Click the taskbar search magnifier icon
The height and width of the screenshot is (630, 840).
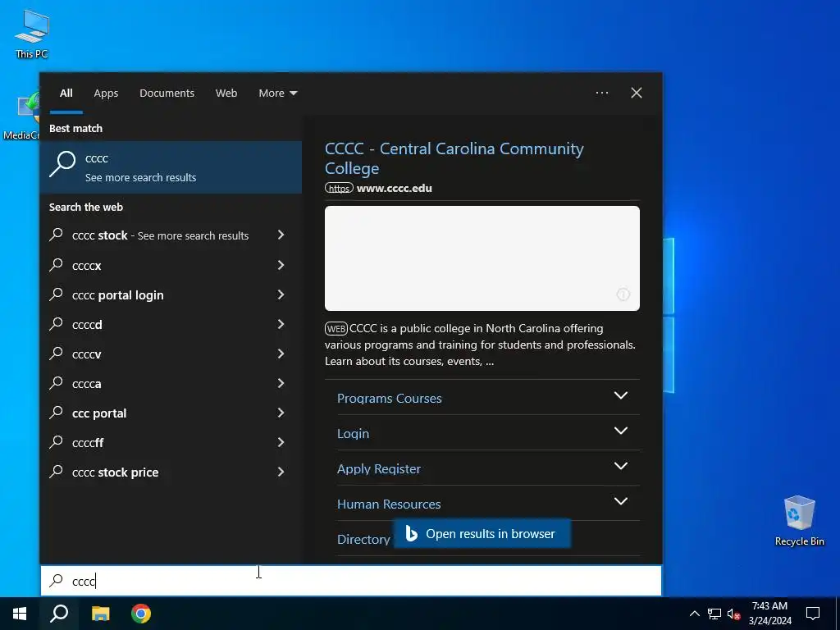(59, 614)
